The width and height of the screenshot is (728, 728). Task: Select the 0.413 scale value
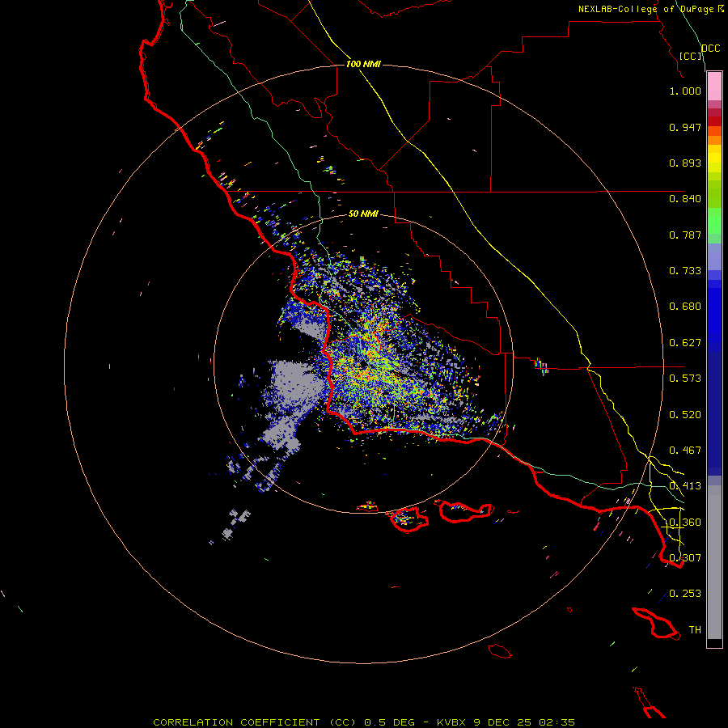(x=685, y=486)
